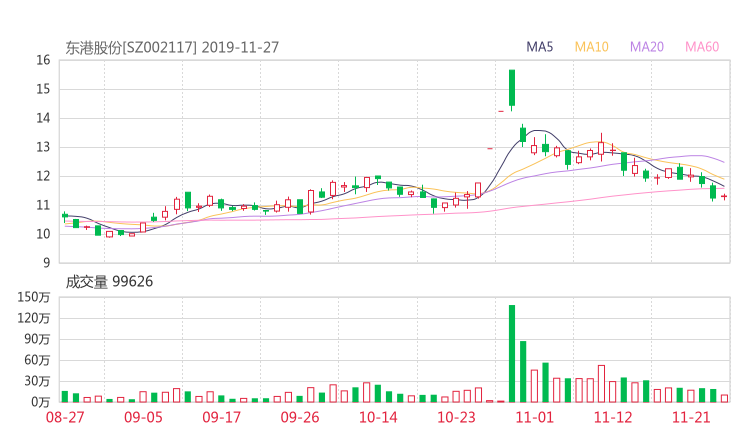The width and height of the screenshot is (740, 440).
Task: Click the tallest green volume bar near 140万
Action: [512, 354]
